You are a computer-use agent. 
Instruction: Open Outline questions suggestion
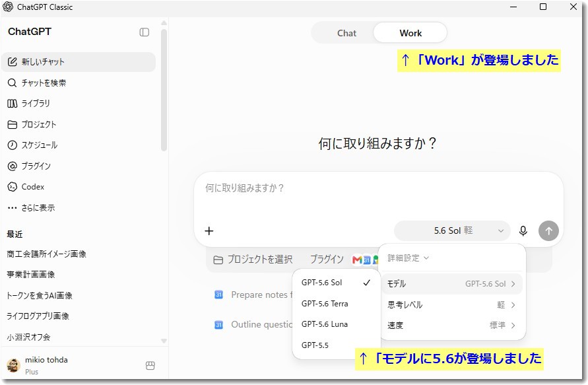pos(253,325)
